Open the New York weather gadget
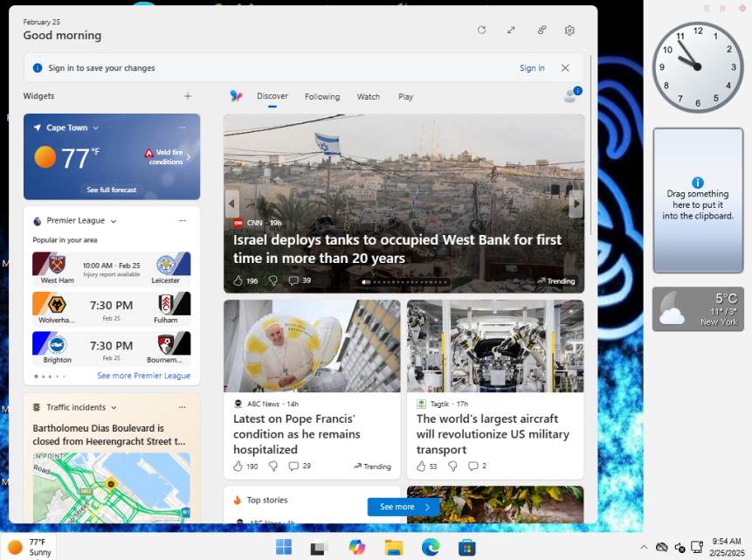Image resolution: width=752 pixels, height=560 pixels. tap(698, 309)
